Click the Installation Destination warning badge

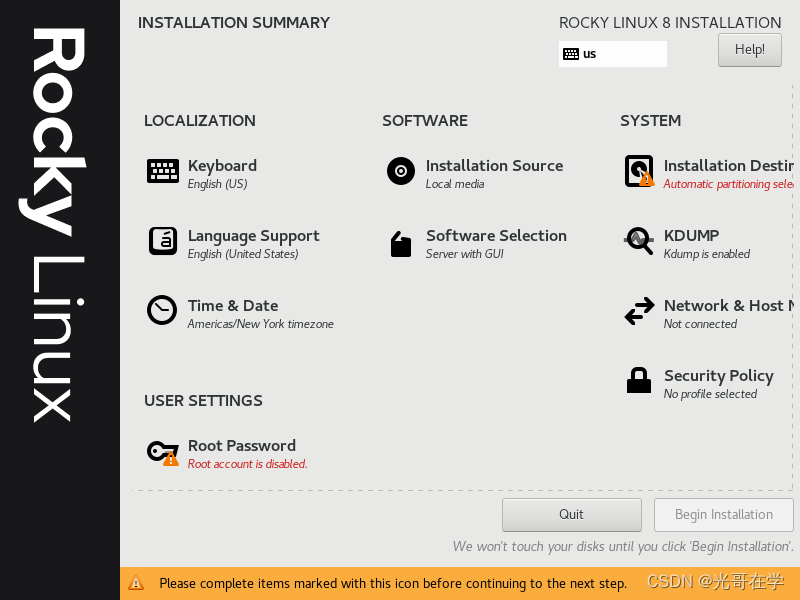tap(646, 180)
